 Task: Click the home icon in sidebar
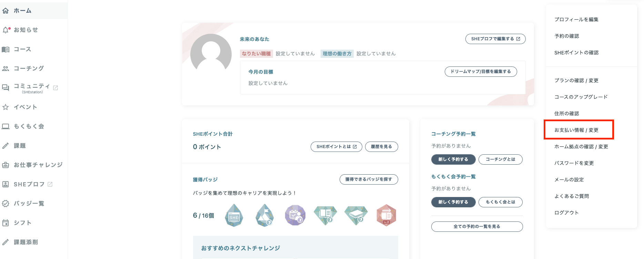6,11
